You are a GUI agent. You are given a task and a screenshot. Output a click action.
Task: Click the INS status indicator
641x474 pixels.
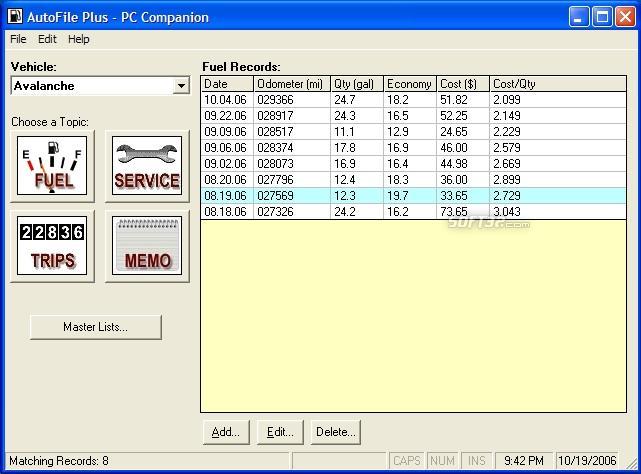point(476,461)
